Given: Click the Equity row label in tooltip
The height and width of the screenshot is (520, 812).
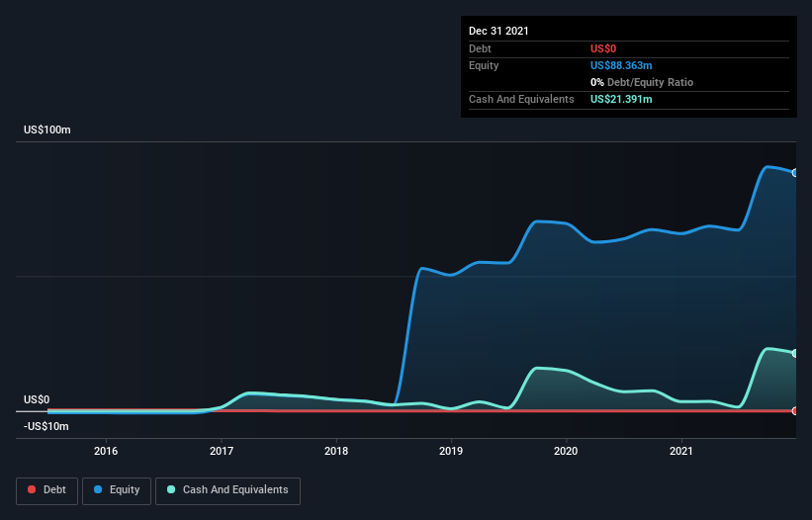Looking at the screenshot, I should (484, 65).
